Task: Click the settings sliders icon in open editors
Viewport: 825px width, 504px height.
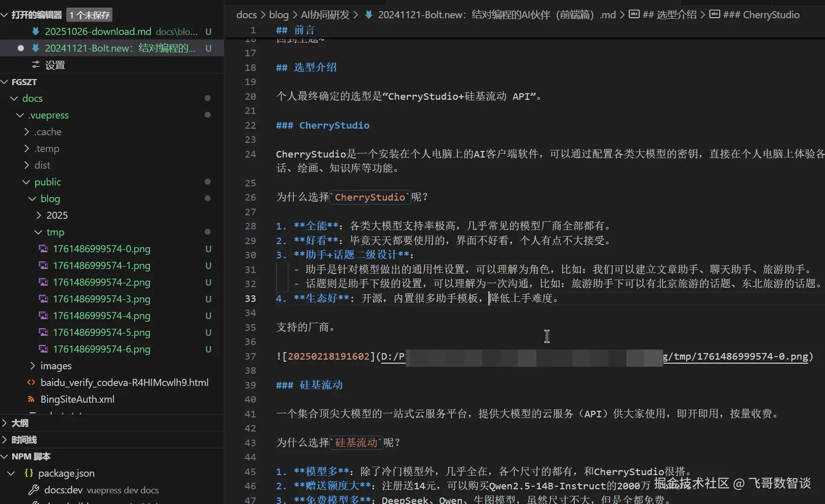Action: click(35, 65)
